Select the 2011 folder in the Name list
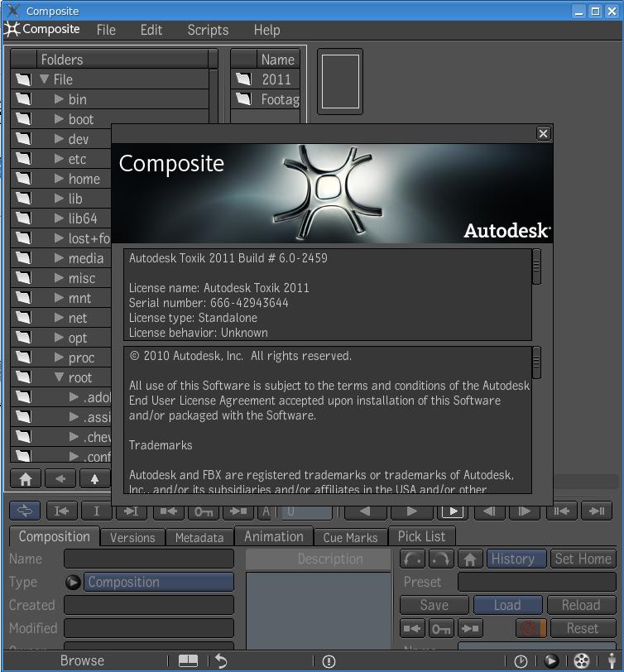 point(266,79)
